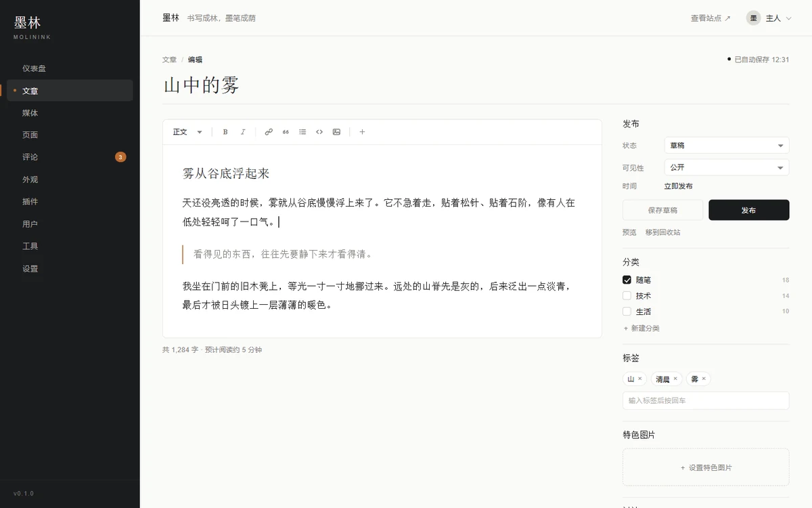Click the heading 雾从谷底浮起来
This screenshot has height=508, width=812.
click(x=226, y=173)
